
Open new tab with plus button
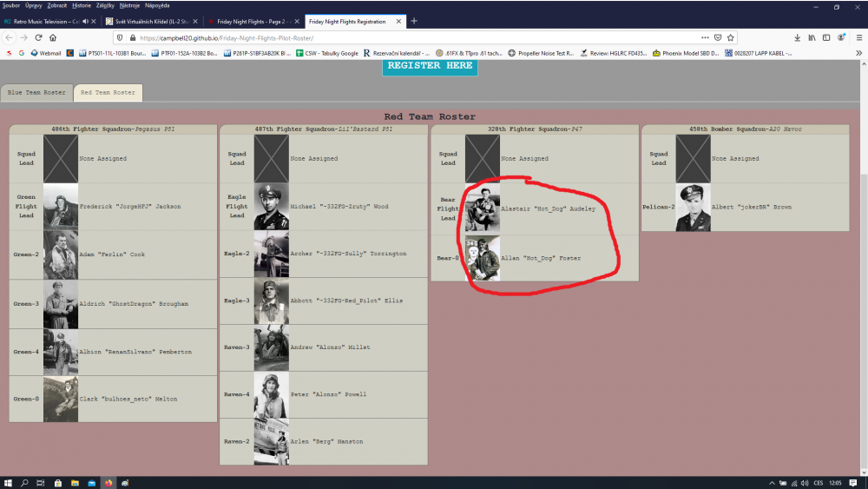click(x=414, y=21)
